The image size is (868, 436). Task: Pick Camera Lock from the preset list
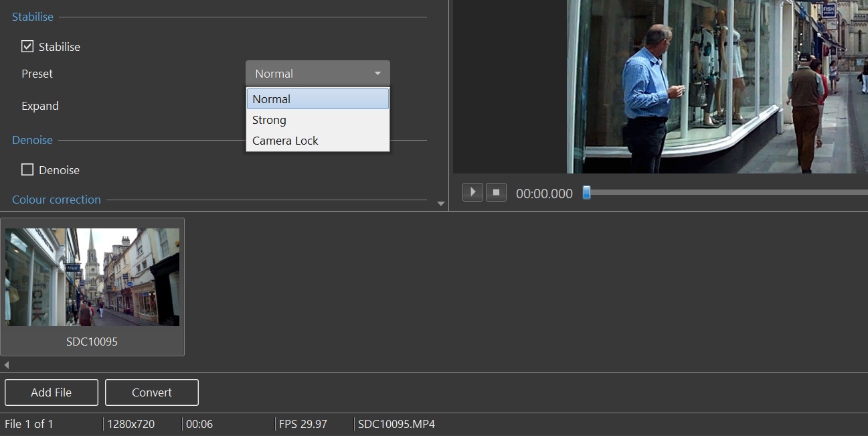317,141
